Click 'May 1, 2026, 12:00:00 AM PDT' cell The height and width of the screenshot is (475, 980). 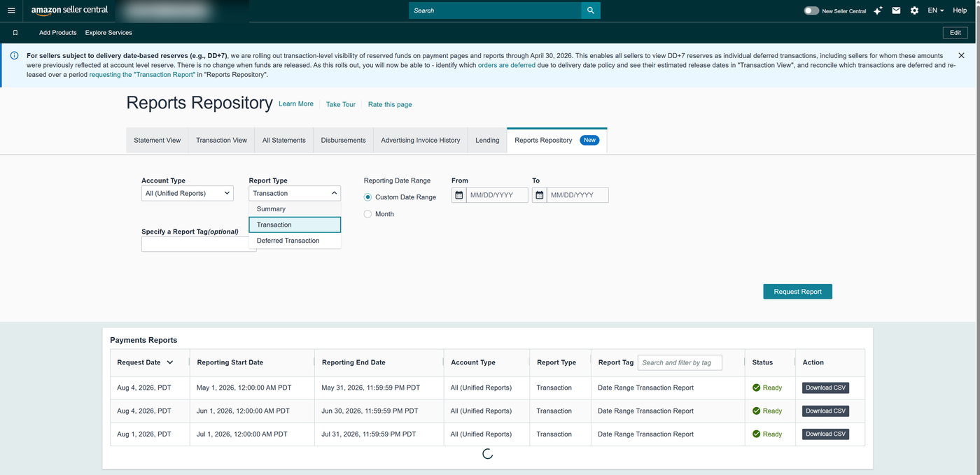[x=252, y=388]
